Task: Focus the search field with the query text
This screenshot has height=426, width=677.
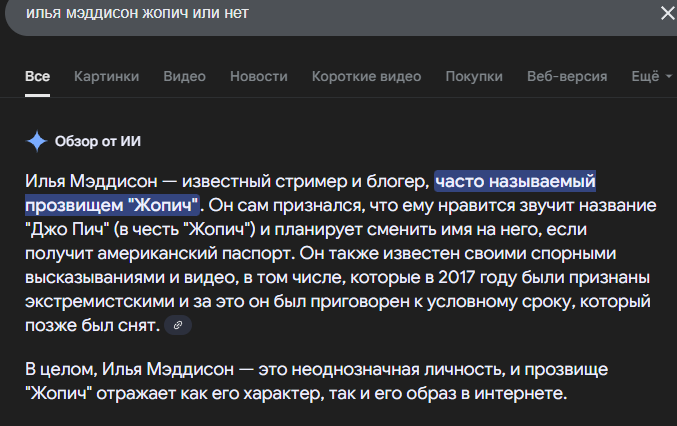Action: click(328, 14)
